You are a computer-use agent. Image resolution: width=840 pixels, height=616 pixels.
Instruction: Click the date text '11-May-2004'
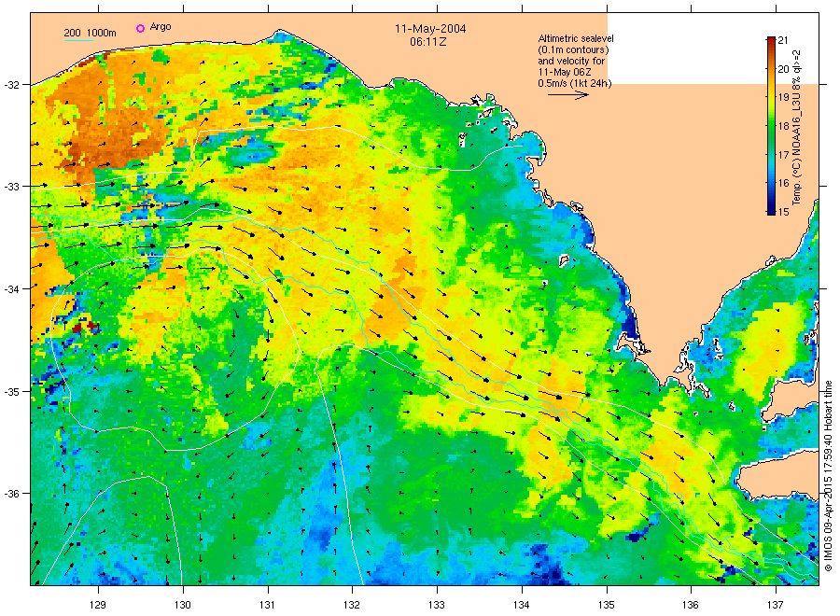430,29
